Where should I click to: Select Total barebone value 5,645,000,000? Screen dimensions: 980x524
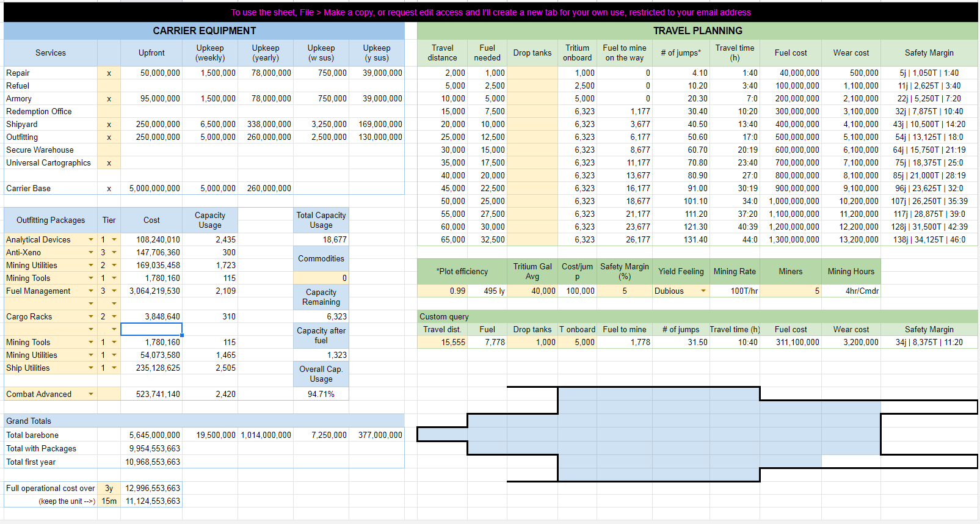click(x=151, y=435)
